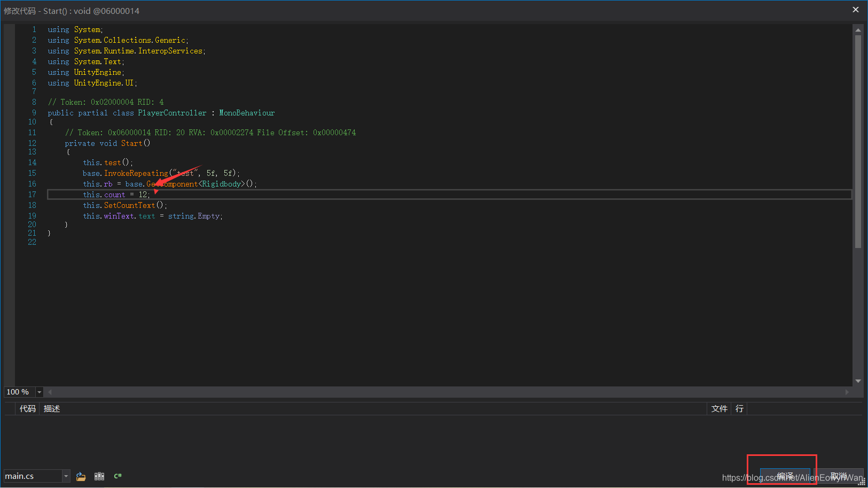Click the line 'this.count = 12;'

[116, 195]
